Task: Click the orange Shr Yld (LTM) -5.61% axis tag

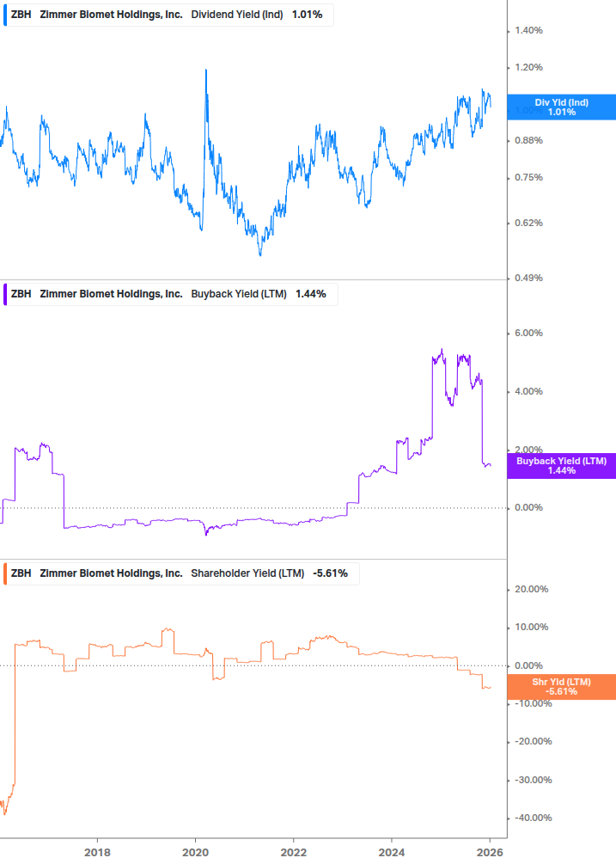Action: pyautogui.click(x=562, y=687)
